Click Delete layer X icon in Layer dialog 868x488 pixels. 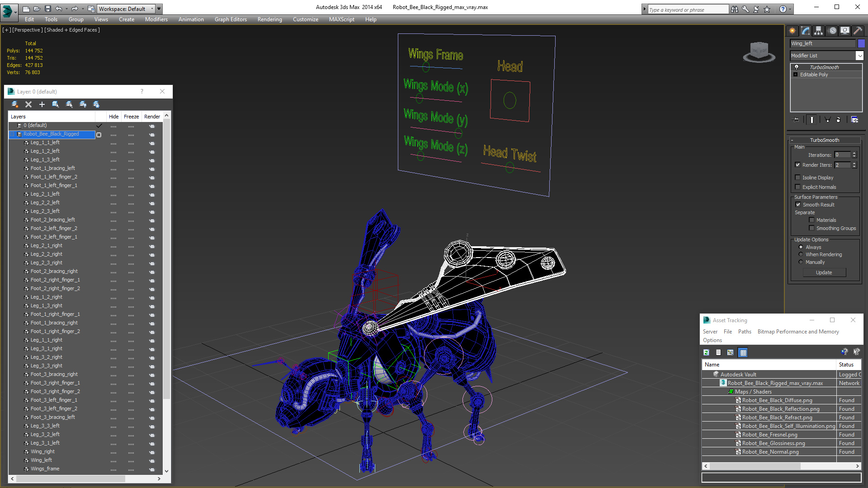[28, 104]
